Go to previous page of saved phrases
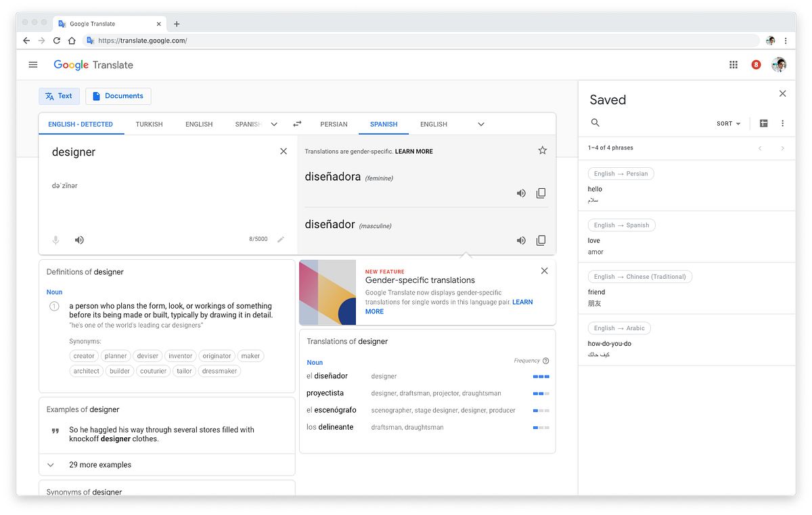Image resolution: width=812 pixels, height=515 pixels. pyautogui.click(x=760, y=148)
